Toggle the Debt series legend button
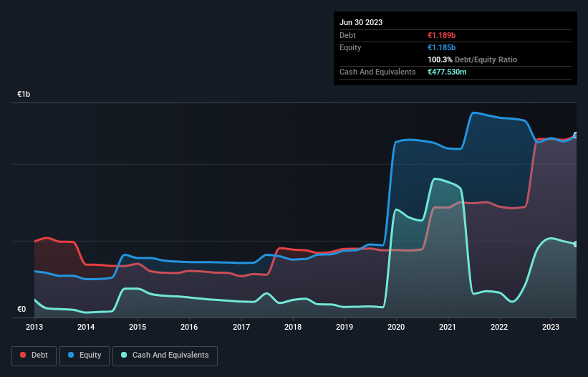The width and height of the screenshot is (588, 377). click(x=34, y=355)
